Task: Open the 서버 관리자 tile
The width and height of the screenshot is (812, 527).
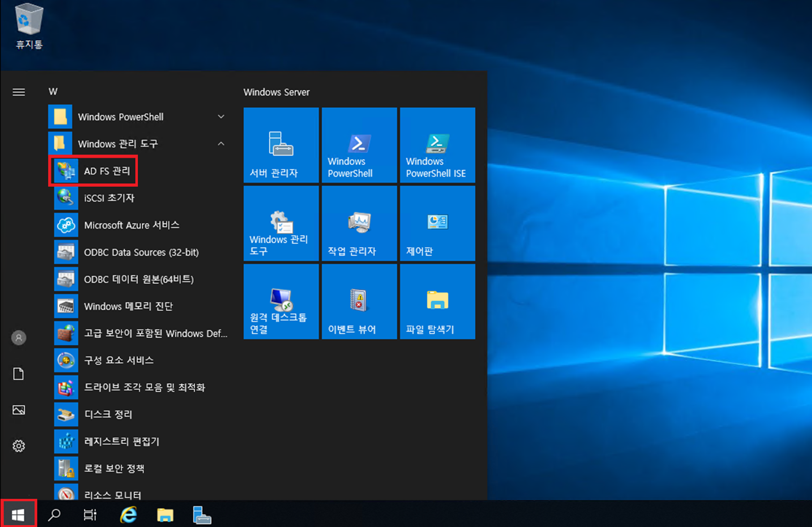Action: pyautogui.click(x=281, y=145)
